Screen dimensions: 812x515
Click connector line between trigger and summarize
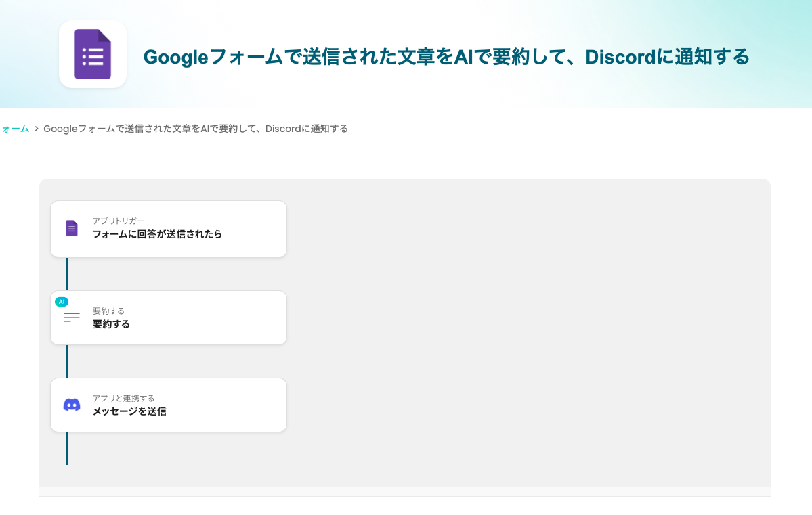point(67,274)
